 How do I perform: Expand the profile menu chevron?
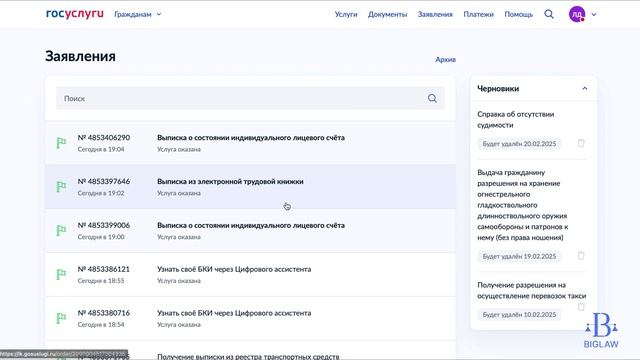pyautogui.click(x=594, y=14)
